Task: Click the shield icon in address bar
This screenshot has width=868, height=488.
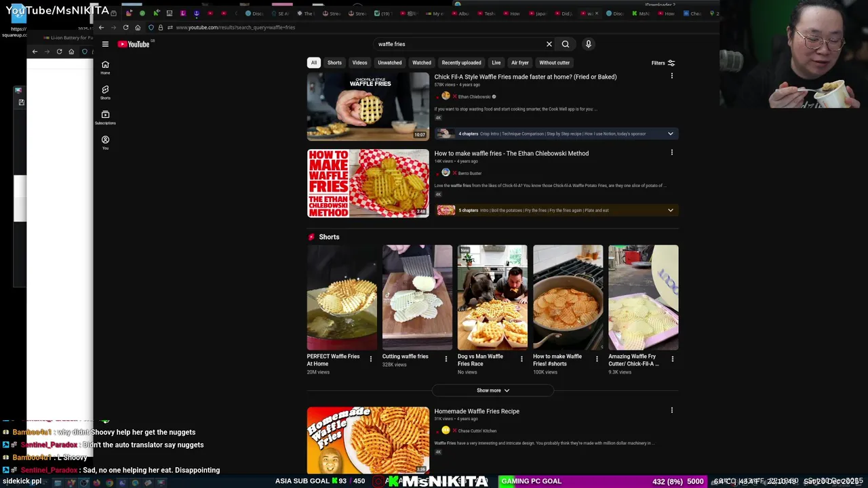Action: click(x=151, y=27)
